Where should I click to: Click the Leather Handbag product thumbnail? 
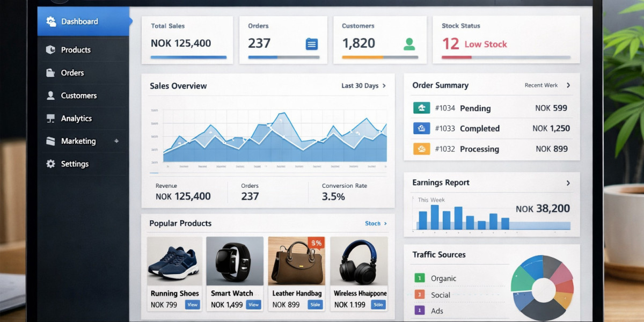click(x=297, y=261)
